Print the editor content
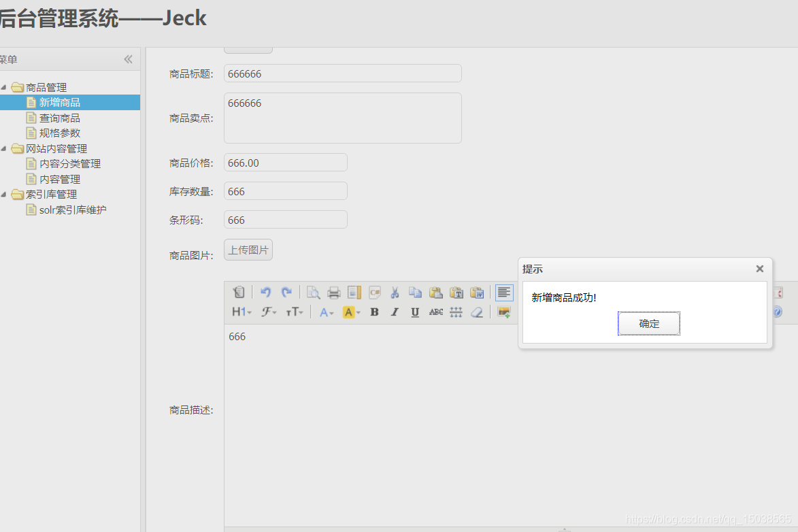Screen dimensions: 798x532 [334, 293]
